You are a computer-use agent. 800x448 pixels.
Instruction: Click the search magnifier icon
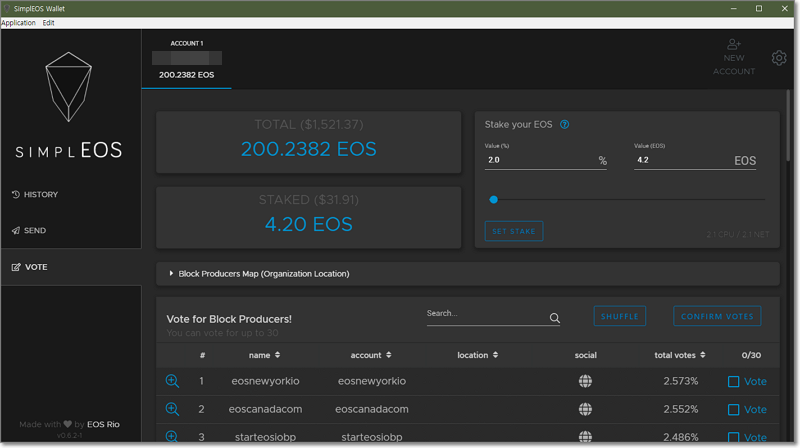pos(555,319)
